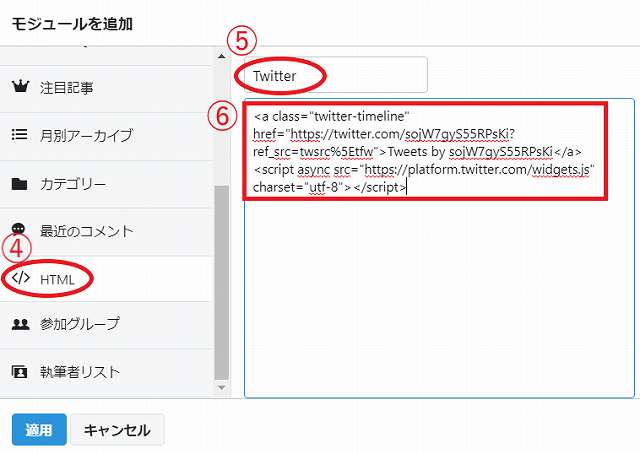The height and width of the screenshot is (454, 640).
Task: Select the HTML module entry
Action: [x=106, y=279]
